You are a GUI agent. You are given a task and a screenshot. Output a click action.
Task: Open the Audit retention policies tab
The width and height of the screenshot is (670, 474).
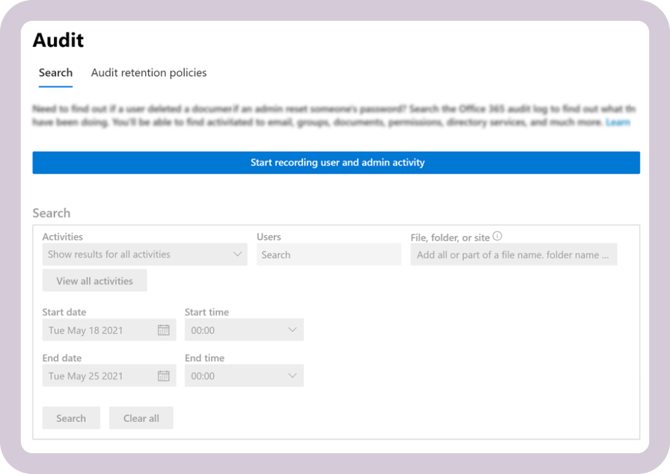coord(148,73)
